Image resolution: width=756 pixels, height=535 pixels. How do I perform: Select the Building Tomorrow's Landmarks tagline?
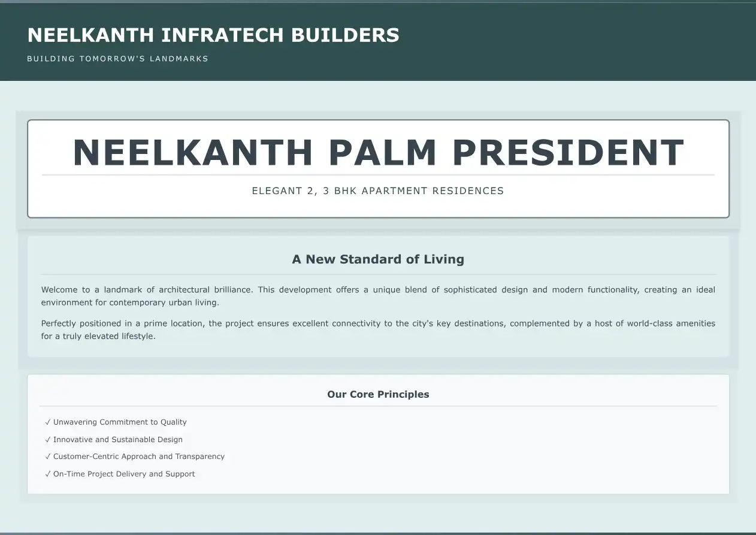[117, 59]
